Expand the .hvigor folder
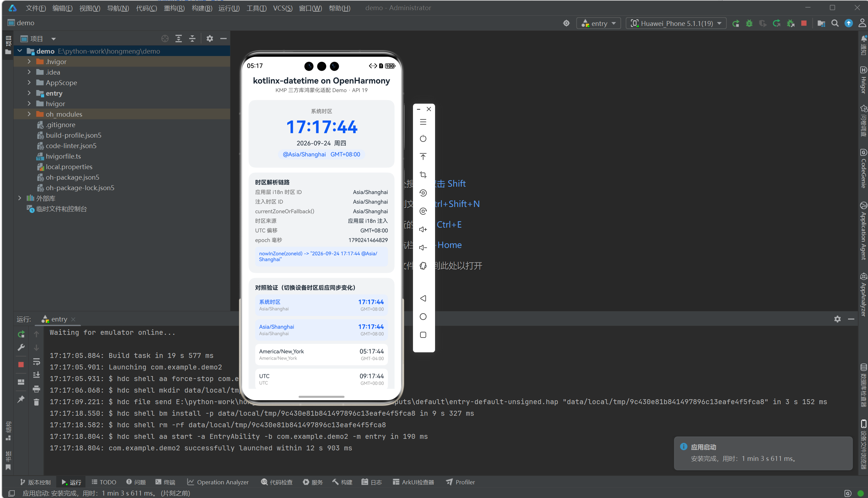Viewport: 868px width, 498px height. click(x=29, y=62)
